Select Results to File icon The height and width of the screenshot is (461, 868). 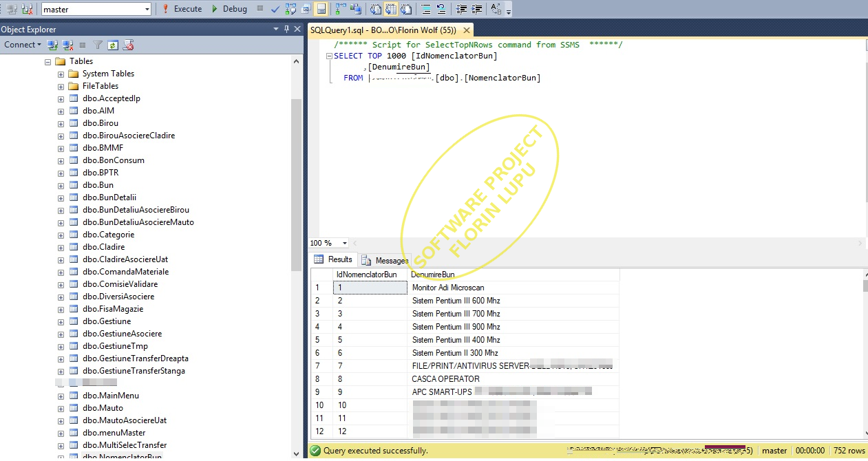coord(406,9)
